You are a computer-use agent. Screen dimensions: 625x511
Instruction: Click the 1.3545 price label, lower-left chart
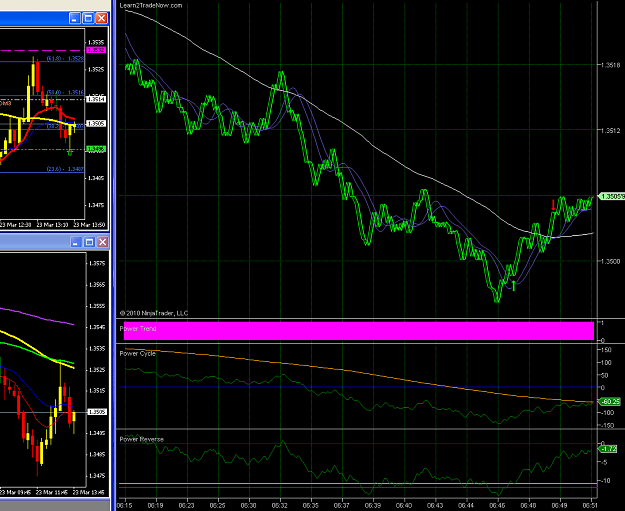[97, 327]
